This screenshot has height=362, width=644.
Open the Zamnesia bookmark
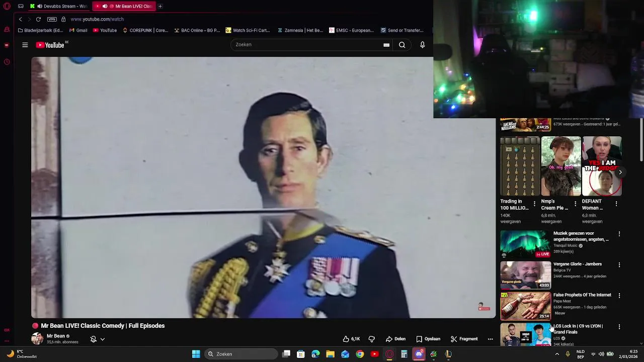tap(300, 30)
